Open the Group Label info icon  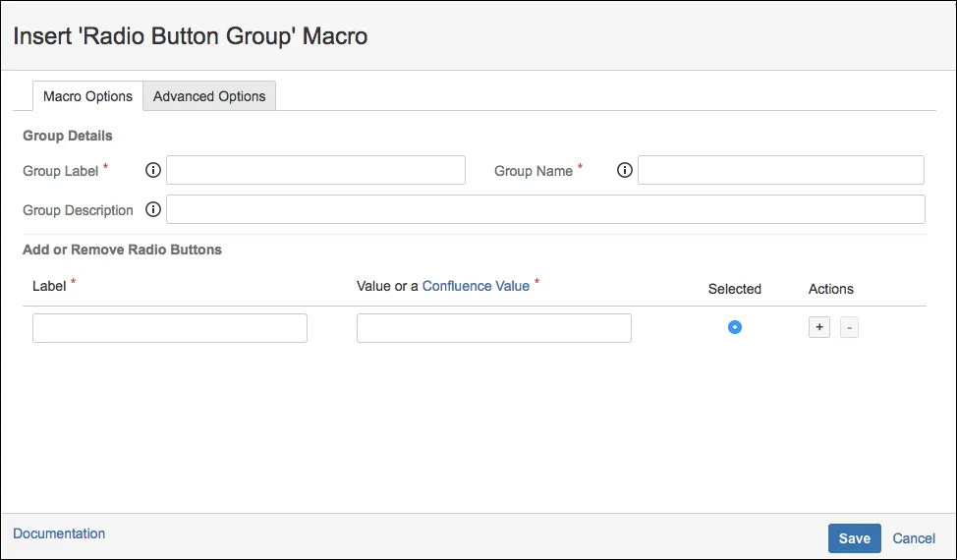153,170
